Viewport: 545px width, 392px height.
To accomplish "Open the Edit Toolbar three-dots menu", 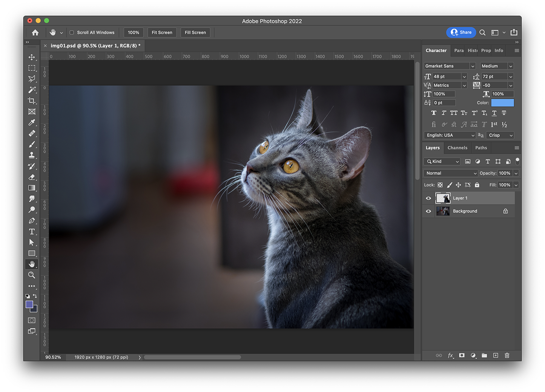I will click(32, 286).
